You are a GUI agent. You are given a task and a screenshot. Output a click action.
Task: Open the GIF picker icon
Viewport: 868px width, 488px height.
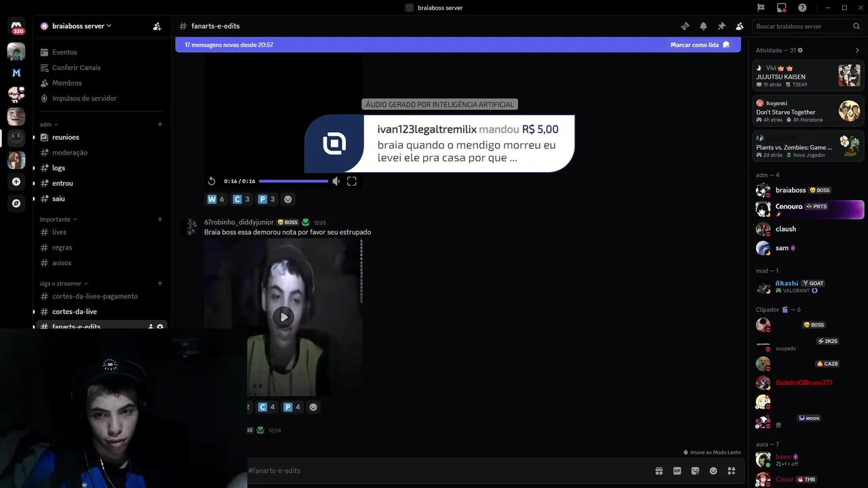point(677,471)
